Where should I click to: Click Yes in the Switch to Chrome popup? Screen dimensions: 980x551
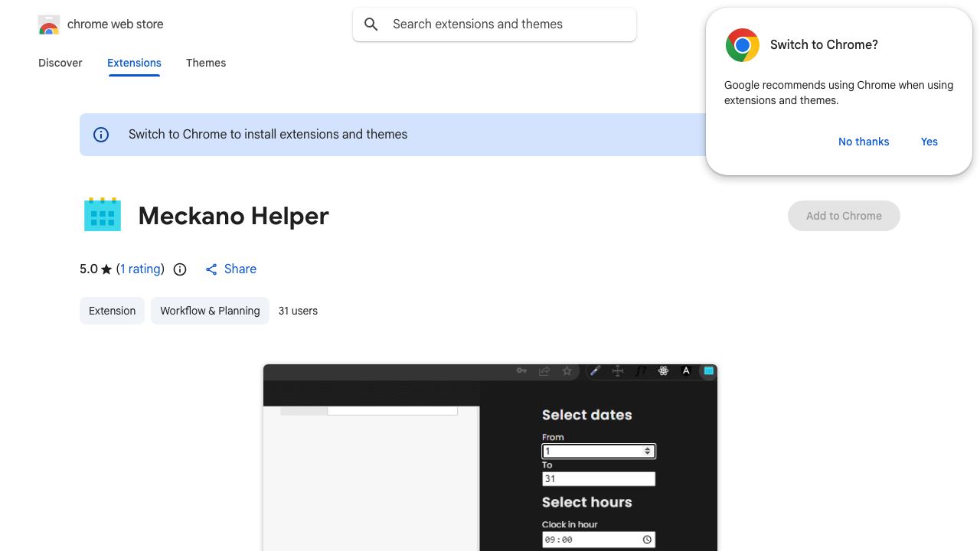tap(929, 142)
